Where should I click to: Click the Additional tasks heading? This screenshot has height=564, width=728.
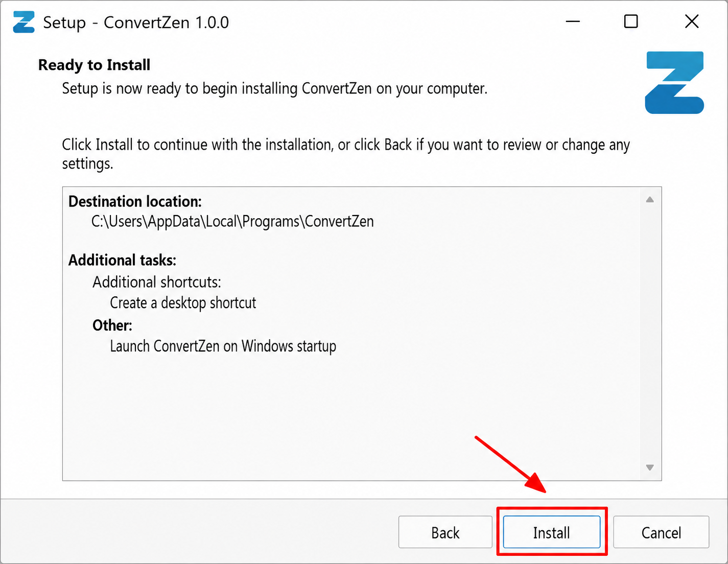pos(123,260)
